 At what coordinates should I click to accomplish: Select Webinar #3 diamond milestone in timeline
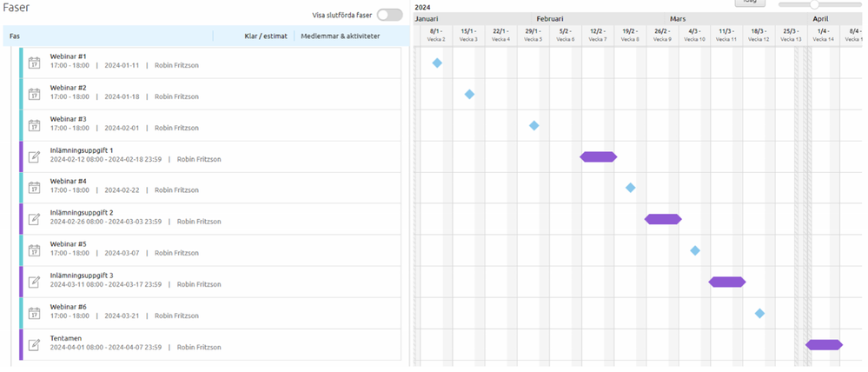pos(533,126)
